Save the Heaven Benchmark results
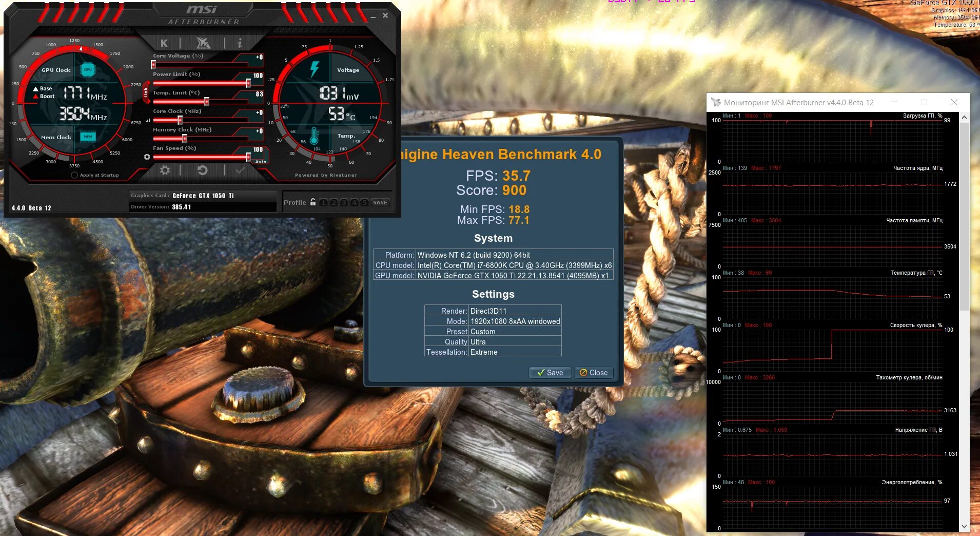The image size is (980, 536). pyautogui.click(x=550, y=373)
